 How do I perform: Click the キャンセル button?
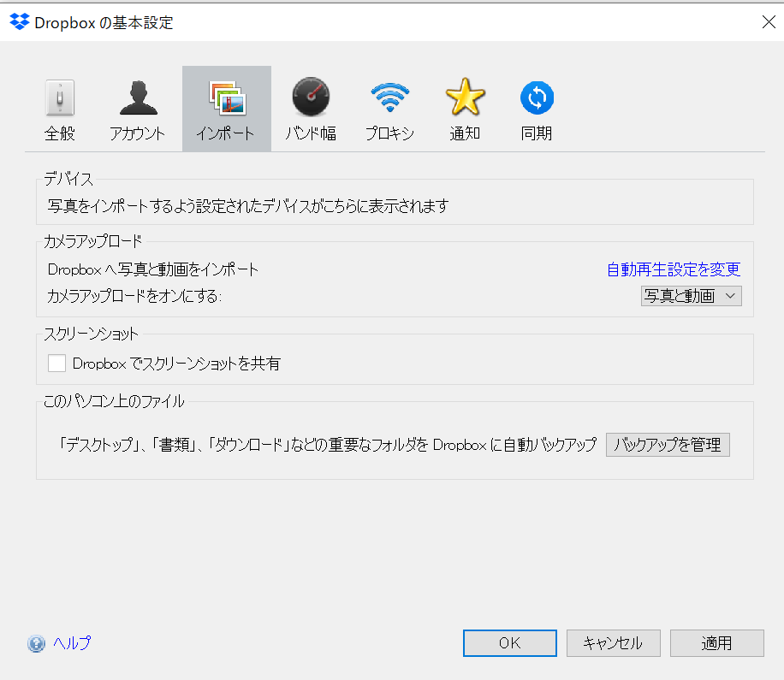[613, 643]
